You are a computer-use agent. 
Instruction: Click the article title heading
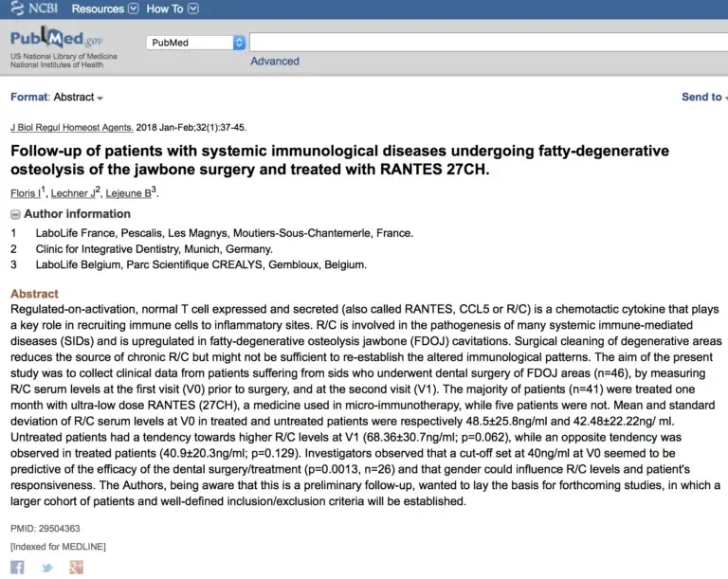[x=340, y=160]
